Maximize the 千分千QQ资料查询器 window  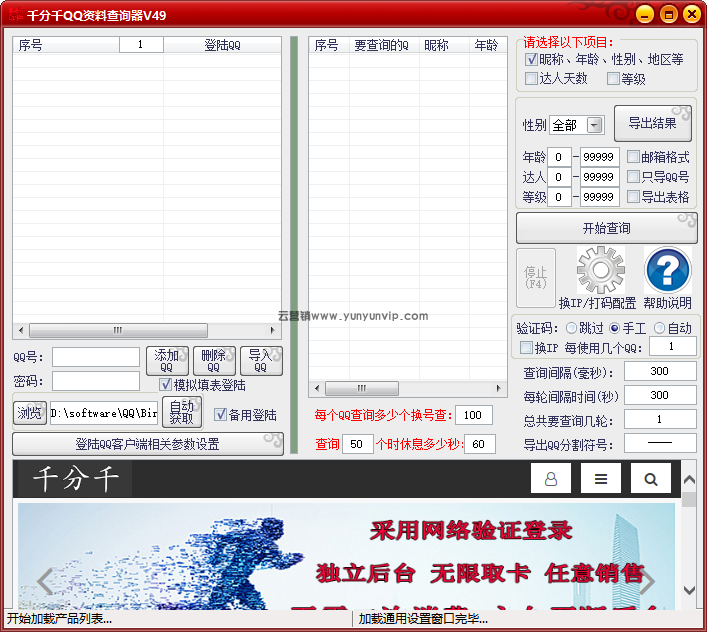pyautogui.click(x=668, y=14)
